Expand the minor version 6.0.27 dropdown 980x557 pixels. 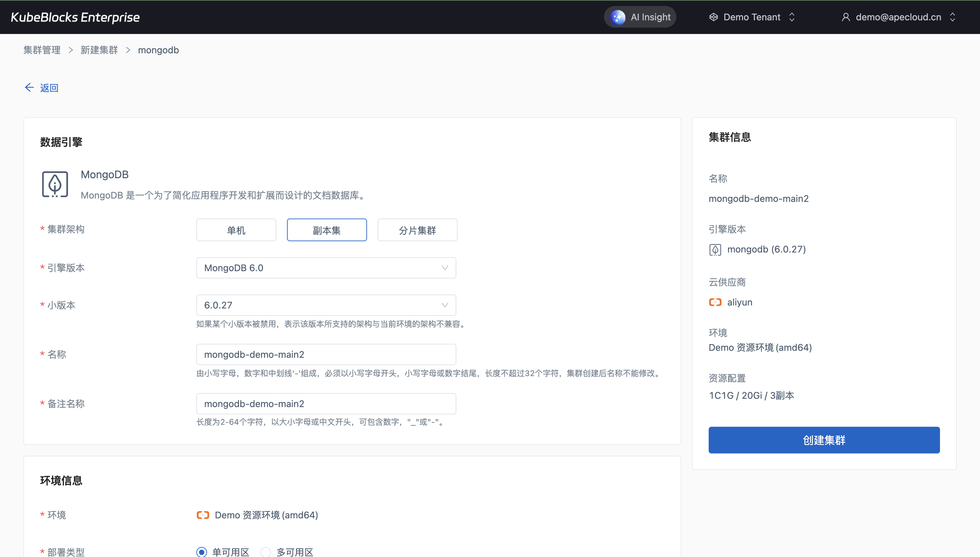[x=326, y=305]
